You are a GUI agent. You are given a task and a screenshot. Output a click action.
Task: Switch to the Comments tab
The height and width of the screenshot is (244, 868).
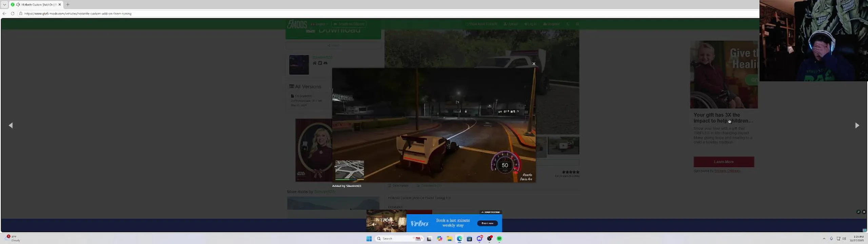click(429, 186)
